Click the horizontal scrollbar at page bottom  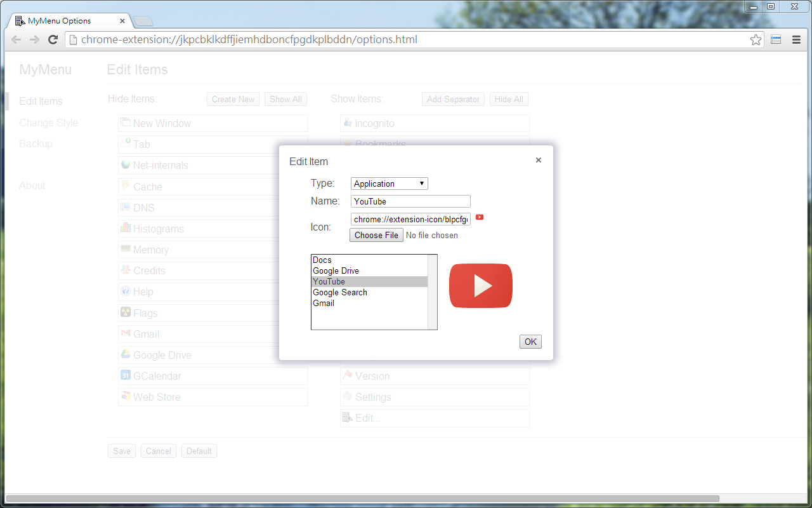pos(362,498)
